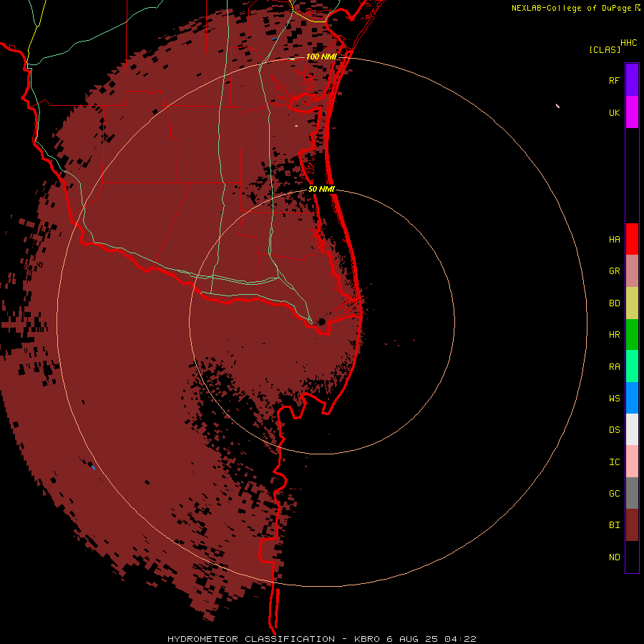
Task: Click the RA legend label
Action: (x=615, y=367)
